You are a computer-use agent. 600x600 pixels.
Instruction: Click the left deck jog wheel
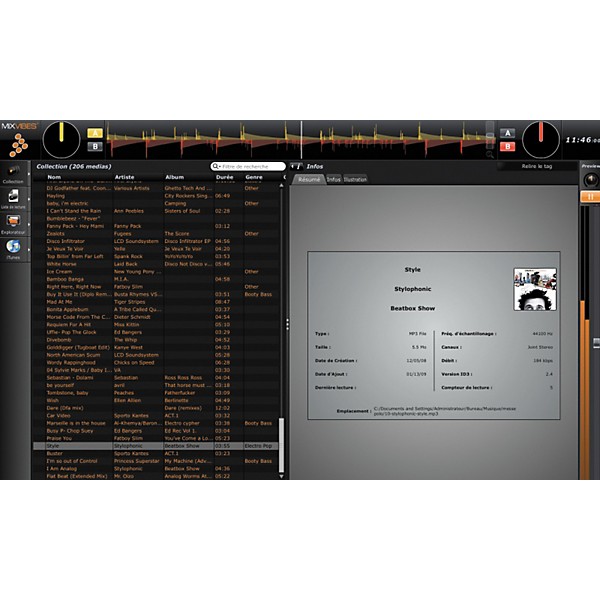coord(61,140)
